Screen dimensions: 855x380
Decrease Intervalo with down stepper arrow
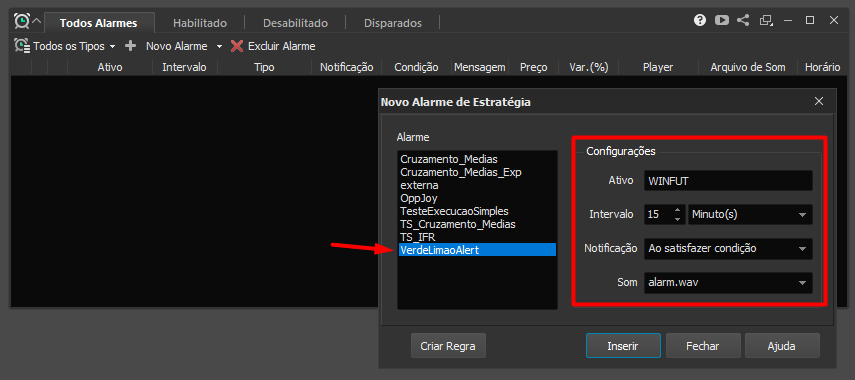[x=678, y=220]
